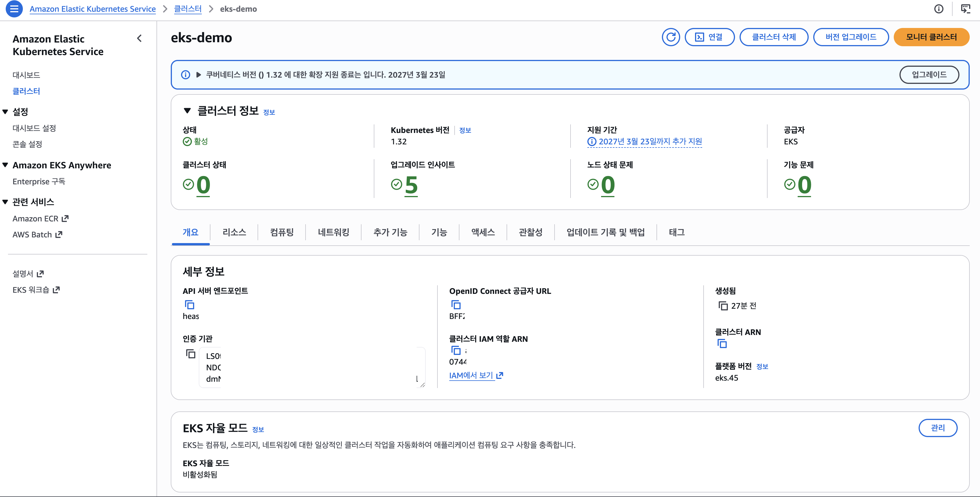Open 업데이트 기록 및 백업 tab

click(605, 232)
